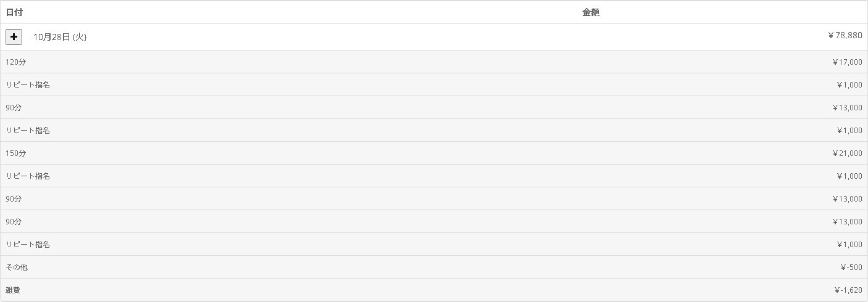The image size is (868, 302).
Task: Select the リピート指名 row directly below 120分
Action: pyautogui.click(x=28, y=85)
